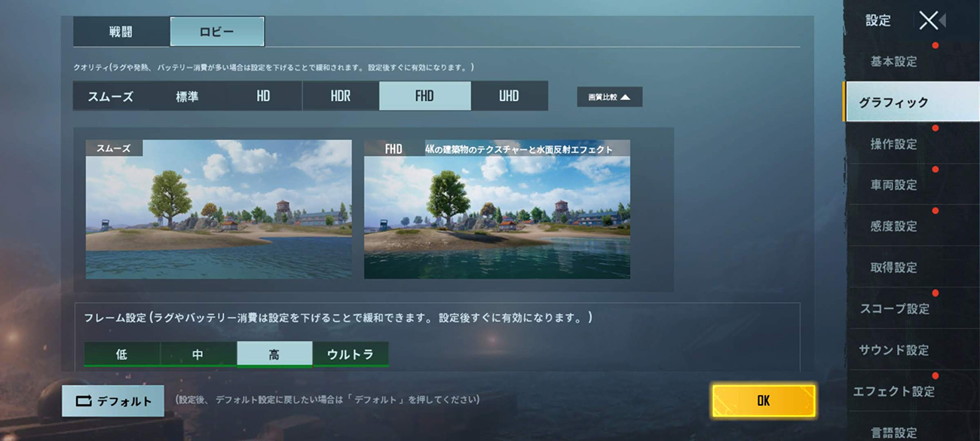This screenshot has width=980, height=441.
Task: Set frame rate to 中
Action: (x=198, y=354)
